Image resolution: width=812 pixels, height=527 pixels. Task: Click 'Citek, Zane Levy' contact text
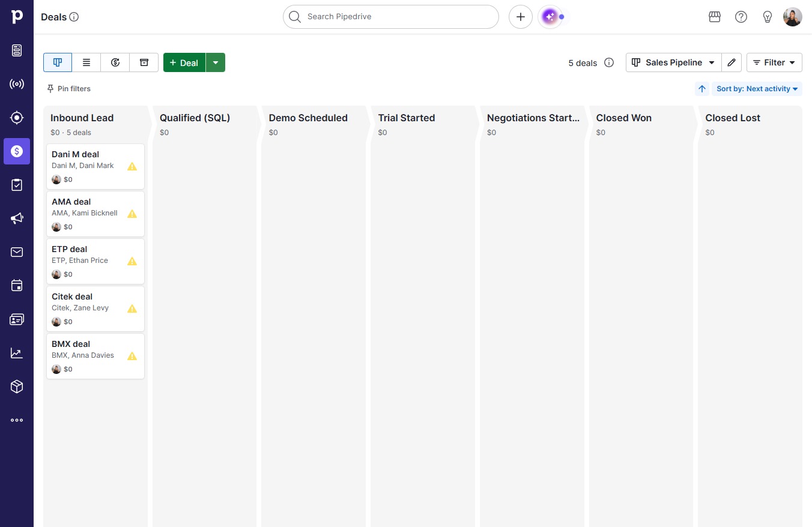80,308
